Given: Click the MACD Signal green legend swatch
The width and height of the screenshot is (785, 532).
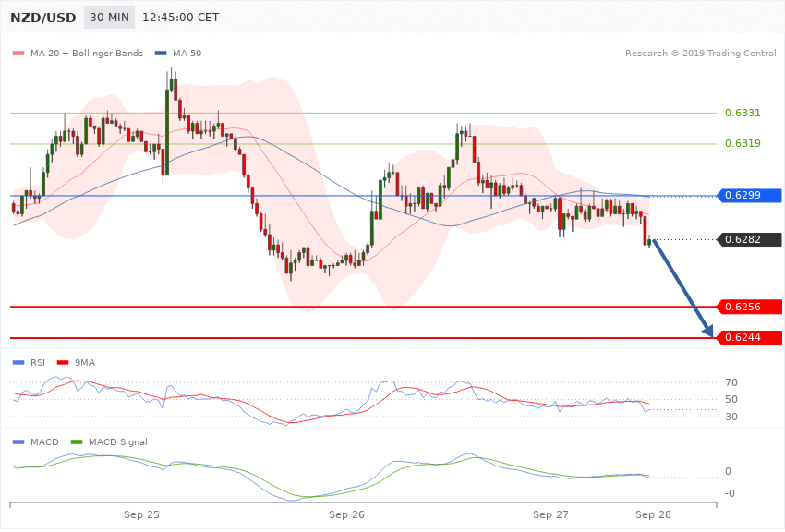Looking at the screenshot, I should (77, 442).
